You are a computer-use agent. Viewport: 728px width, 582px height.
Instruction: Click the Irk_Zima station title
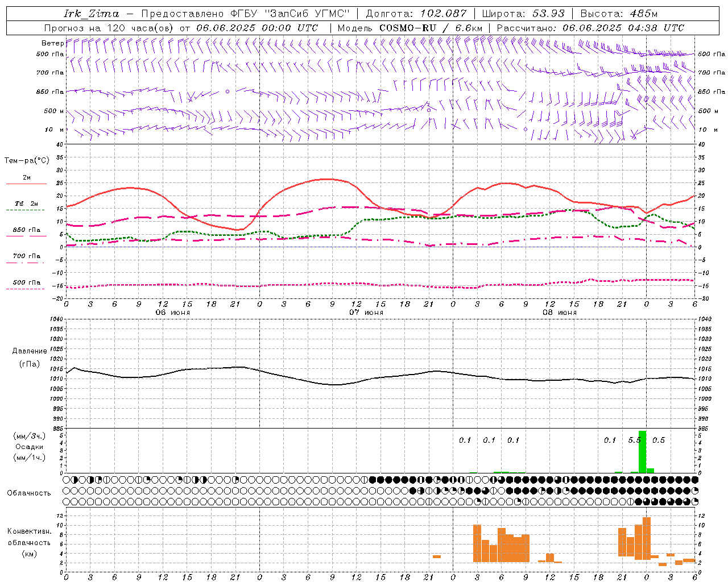coord(92,14)
